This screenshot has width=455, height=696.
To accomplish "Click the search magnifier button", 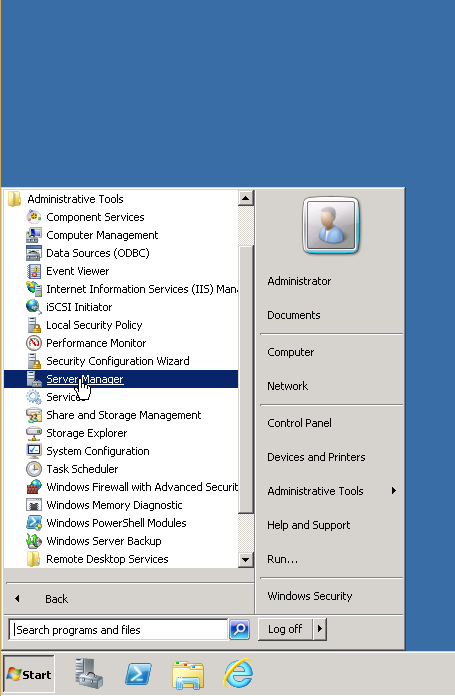I will [x=240, y=629].
